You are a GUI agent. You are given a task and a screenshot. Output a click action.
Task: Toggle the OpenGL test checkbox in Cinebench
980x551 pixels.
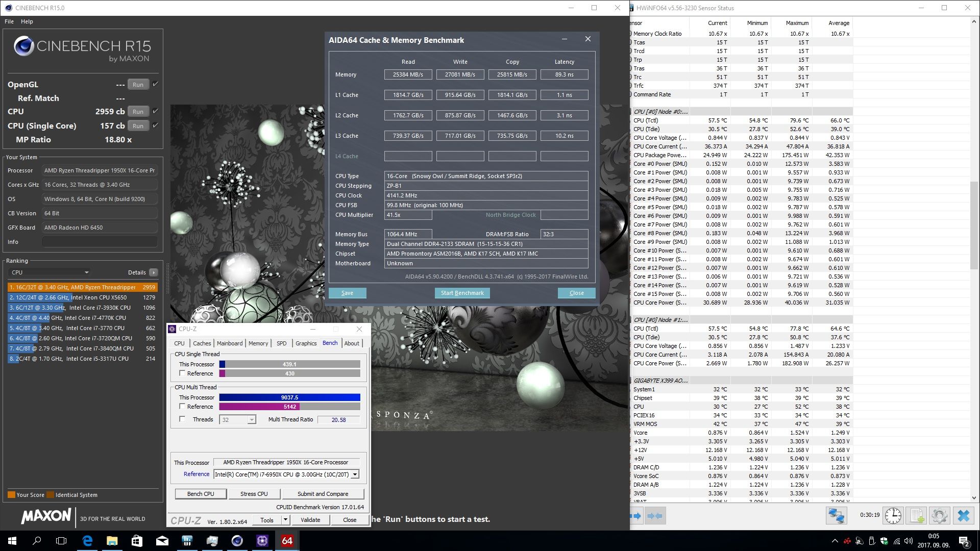156,84
